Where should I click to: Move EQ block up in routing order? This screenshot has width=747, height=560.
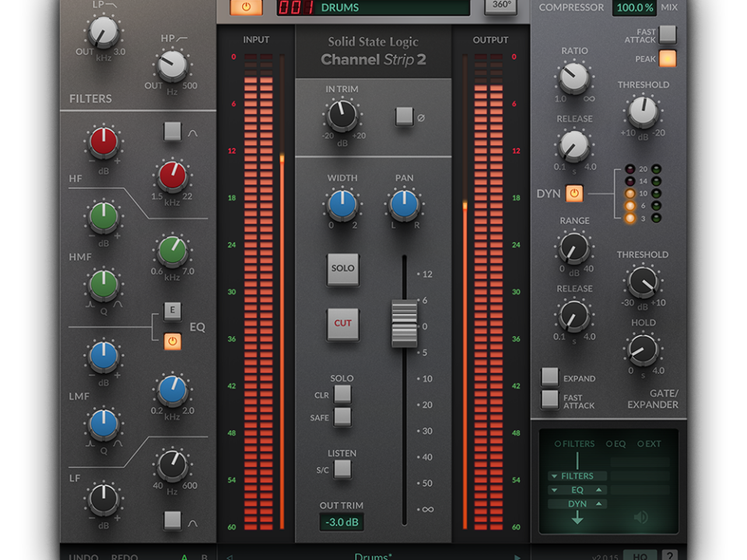click(x=598, y=490)
